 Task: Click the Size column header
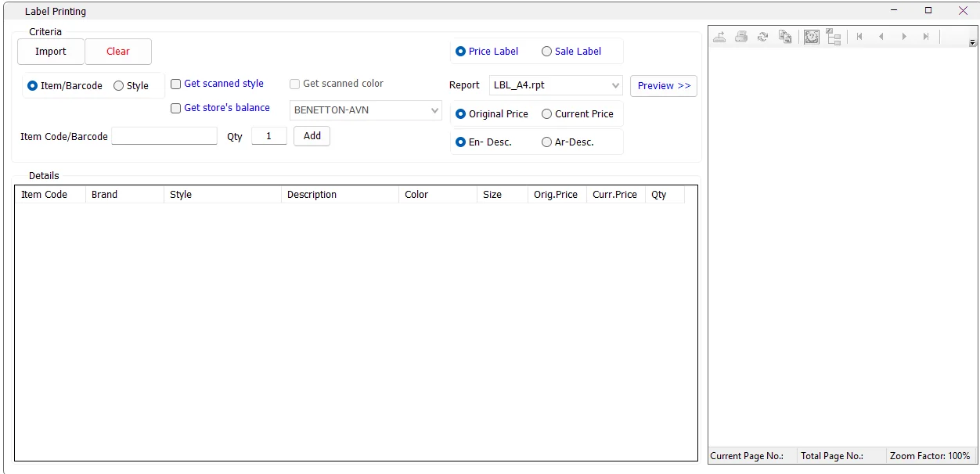click(x=502, y=195)
